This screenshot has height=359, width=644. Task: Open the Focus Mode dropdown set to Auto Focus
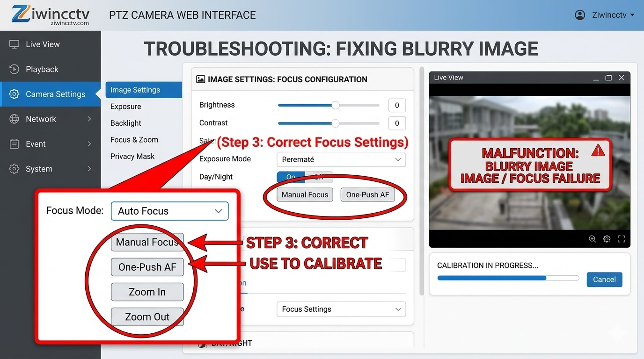(169, 211)
